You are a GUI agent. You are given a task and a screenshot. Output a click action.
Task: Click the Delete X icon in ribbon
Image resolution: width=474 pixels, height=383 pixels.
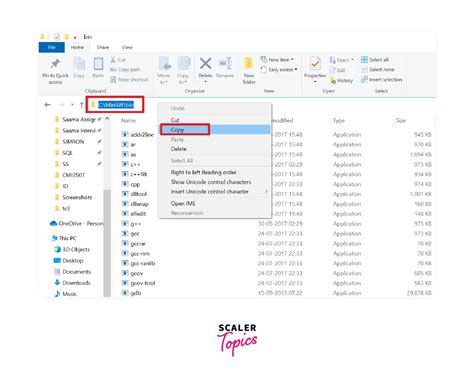[x=205, y=63]
